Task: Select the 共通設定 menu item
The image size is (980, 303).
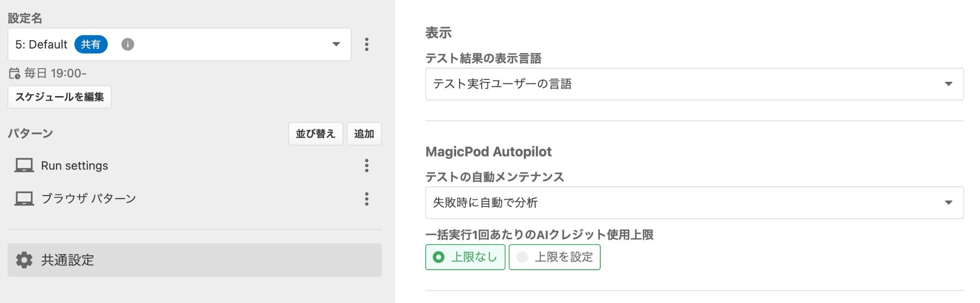Action: point(194,260)
